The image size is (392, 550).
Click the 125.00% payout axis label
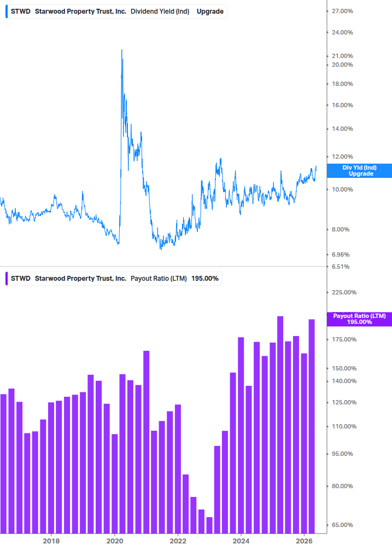click(344, 402)
